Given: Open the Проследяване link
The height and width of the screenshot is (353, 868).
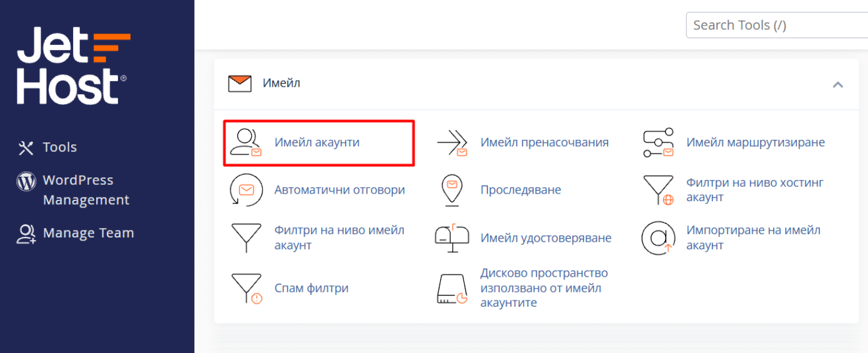Looking at the screenshot, I should click(521, 190).
